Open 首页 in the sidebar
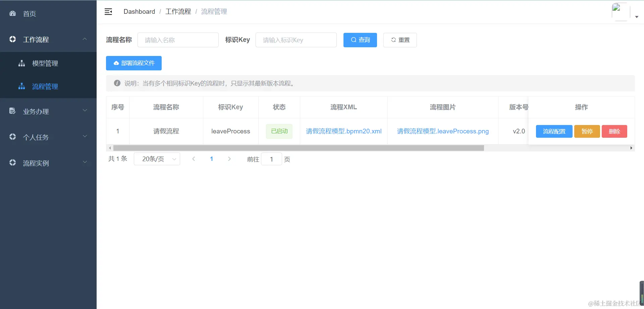The image size is (644, 309). click(x=48, y=13)
